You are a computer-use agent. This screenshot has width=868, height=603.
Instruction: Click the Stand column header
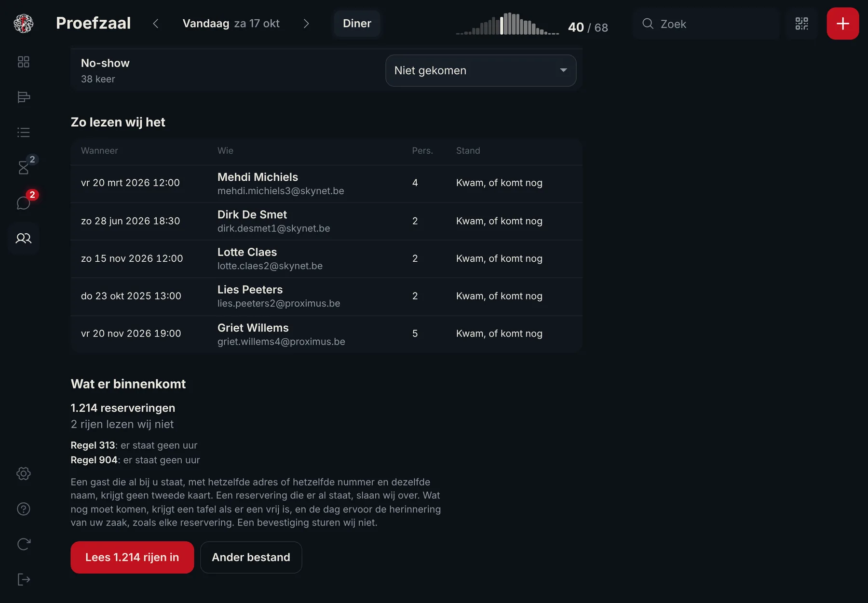pos(468,150)
